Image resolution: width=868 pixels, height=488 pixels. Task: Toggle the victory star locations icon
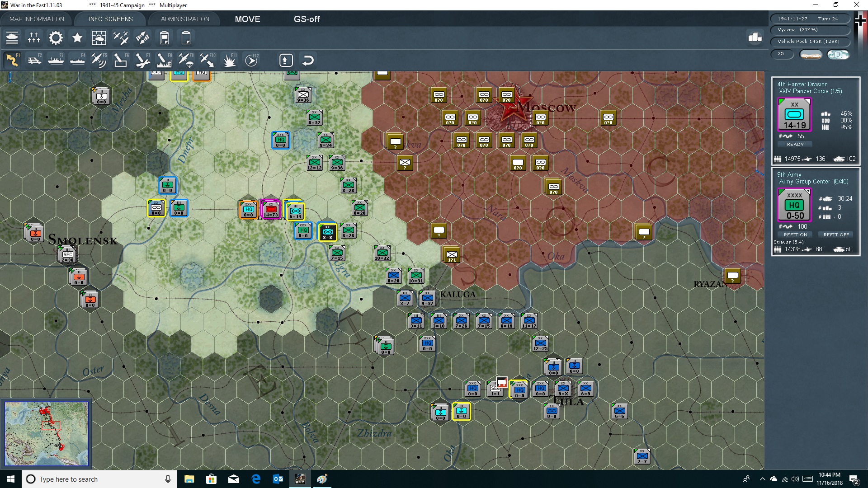(x=77, y=38)
